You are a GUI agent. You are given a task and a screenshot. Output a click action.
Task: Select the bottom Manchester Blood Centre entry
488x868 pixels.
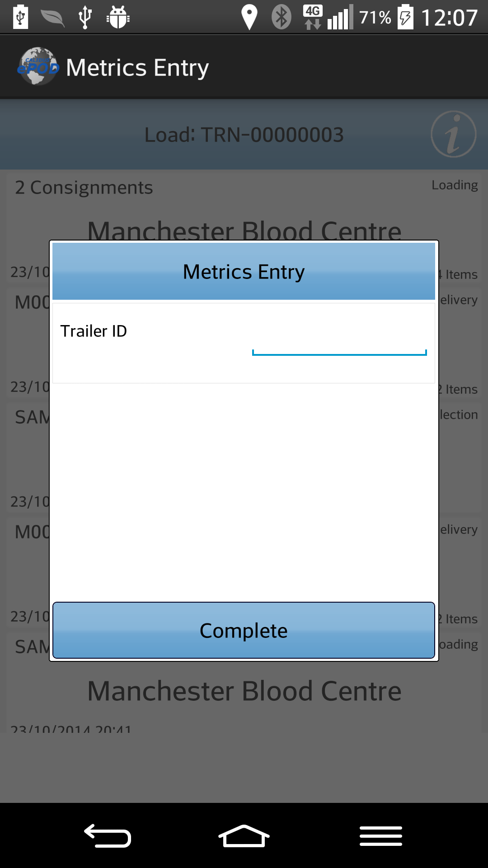click(244, 691)
